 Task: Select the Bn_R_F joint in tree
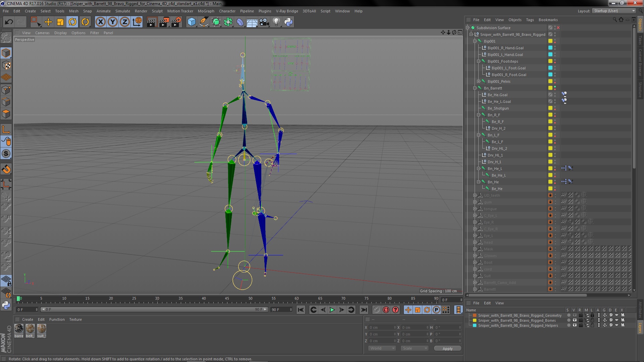494,115
